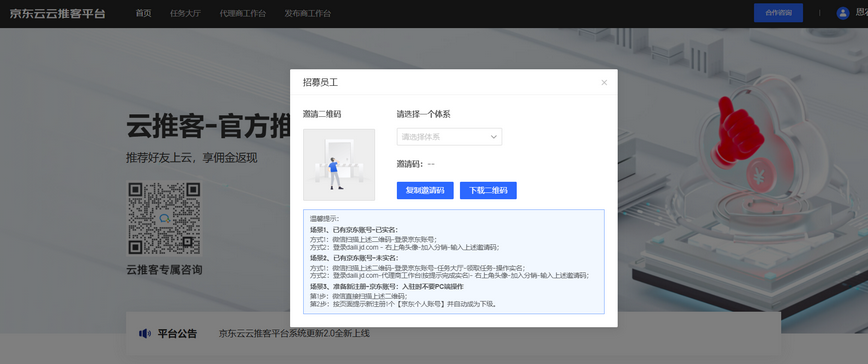Click the 场景3、准备新注册-京东账号 heading
The width and height of the screenshot is (868, 364).
(x=386, y=287)
